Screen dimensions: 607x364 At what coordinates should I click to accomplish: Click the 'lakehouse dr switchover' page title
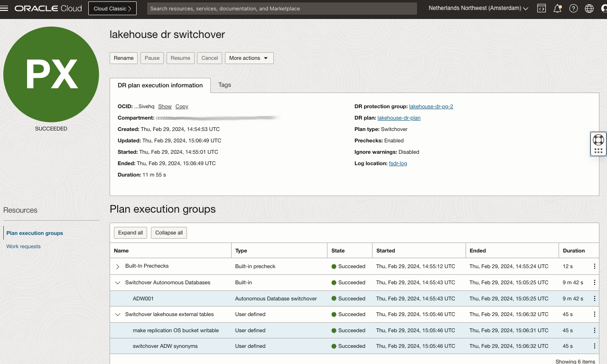click(x=167, y=35)
